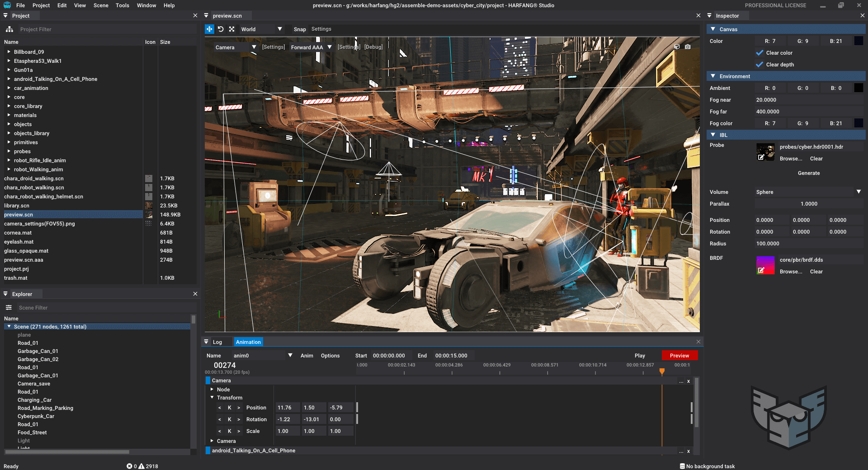
Task: Set a keyframe K on the Position track
Action: coord(229,407)
